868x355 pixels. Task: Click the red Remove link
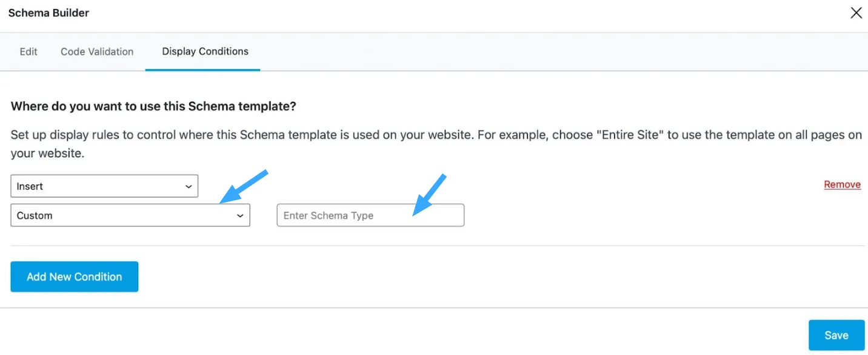point(842,184)
